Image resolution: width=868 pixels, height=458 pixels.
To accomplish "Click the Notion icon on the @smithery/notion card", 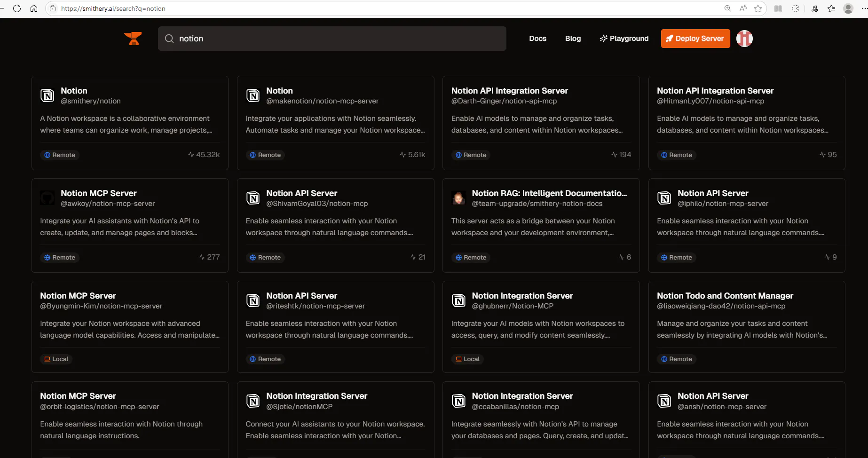I will click(47, 95).
